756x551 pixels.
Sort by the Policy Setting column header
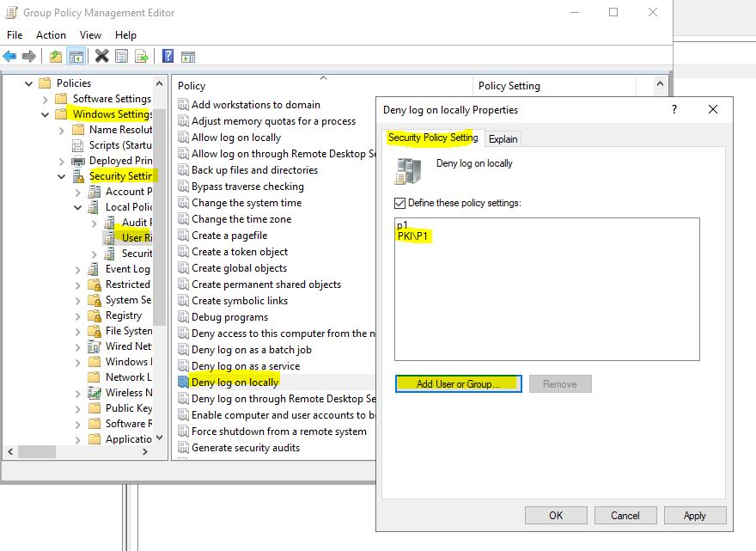(x=554, y=86)
